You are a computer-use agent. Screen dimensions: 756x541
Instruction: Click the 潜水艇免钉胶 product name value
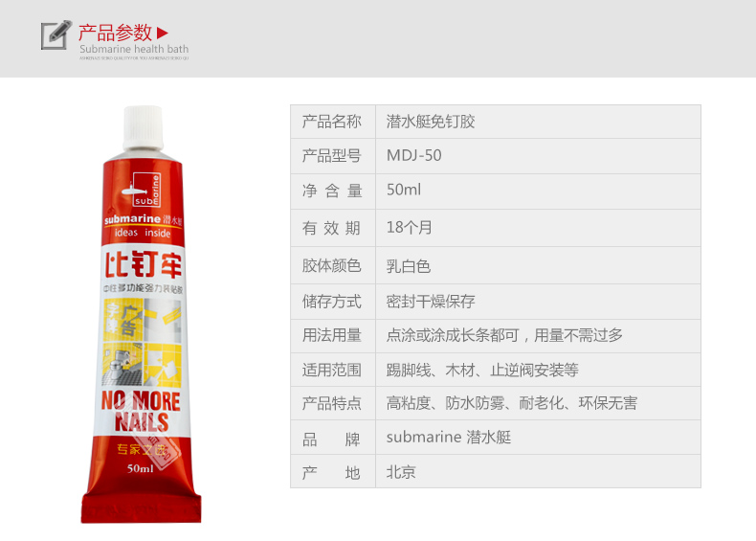pos(431,122)
